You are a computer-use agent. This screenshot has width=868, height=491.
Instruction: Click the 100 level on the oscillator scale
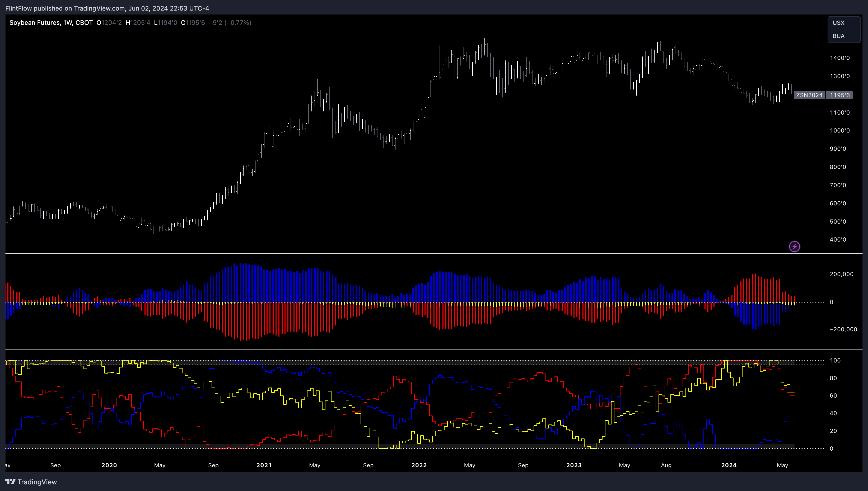[x=835, y=361]
